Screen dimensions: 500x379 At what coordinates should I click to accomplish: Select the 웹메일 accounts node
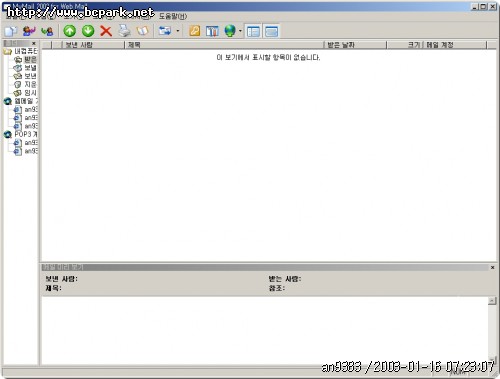click(x=26, y=101)
